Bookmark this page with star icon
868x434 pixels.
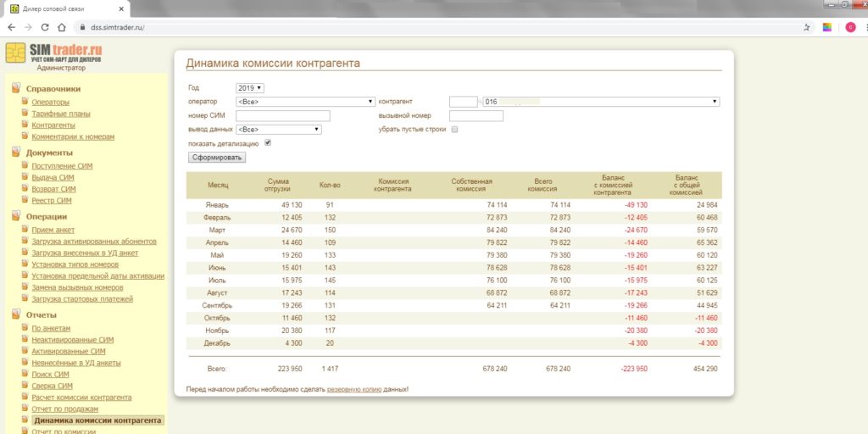(807, 27)
